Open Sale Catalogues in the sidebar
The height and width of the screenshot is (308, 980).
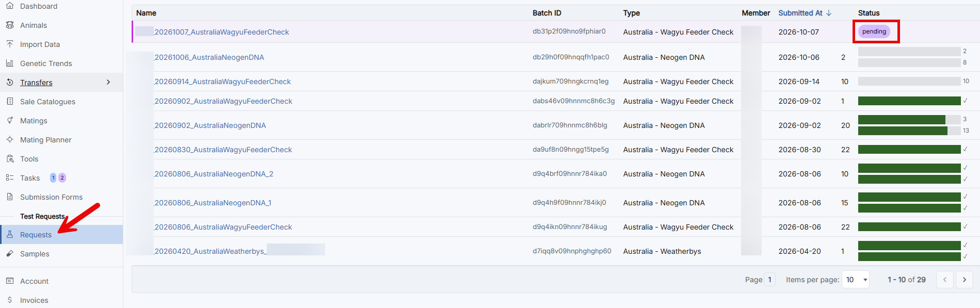47,102
